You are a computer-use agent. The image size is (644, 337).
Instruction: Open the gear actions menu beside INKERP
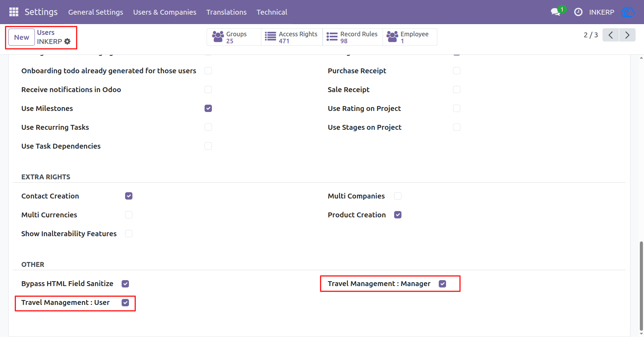67,41
